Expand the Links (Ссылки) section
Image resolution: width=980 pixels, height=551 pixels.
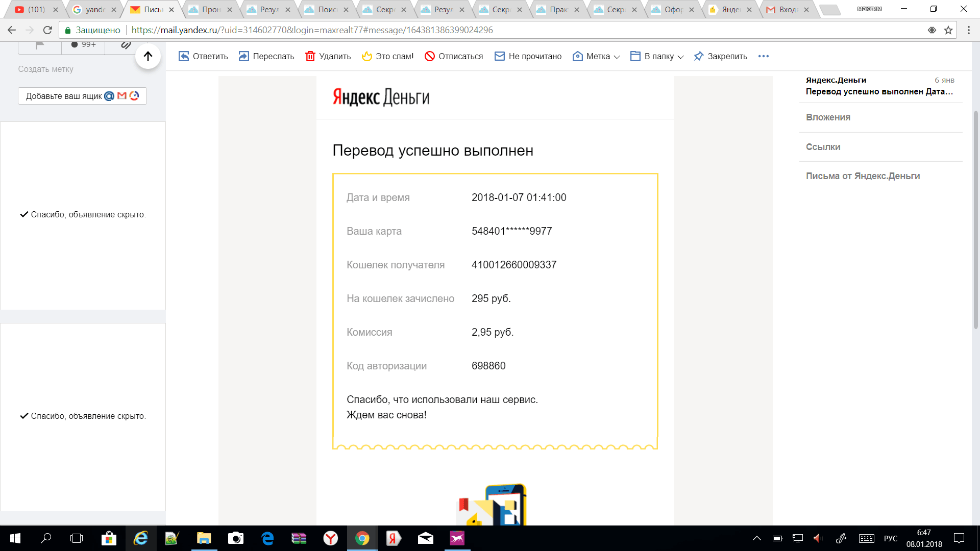[x=880, y=147]
